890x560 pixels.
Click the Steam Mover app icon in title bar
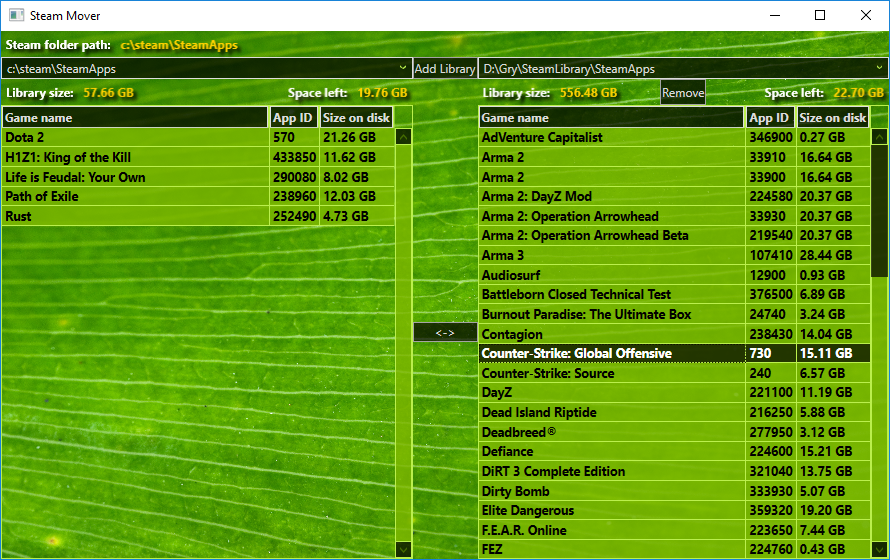click(x=16, y=15)
